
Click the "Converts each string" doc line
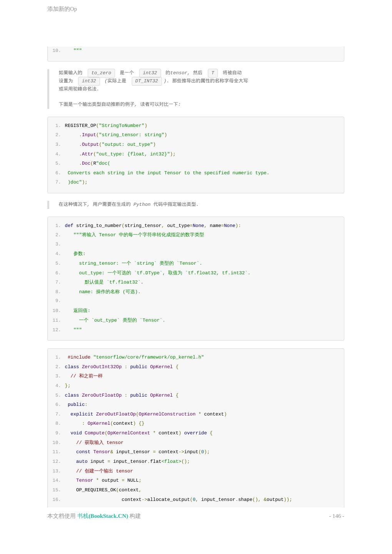point(168,173)
